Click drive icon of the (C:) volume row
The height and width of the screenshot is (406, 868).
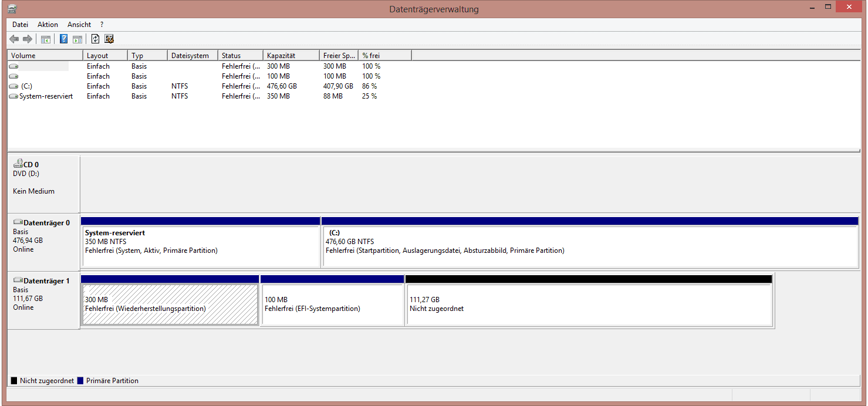click(x=13, y=86)
